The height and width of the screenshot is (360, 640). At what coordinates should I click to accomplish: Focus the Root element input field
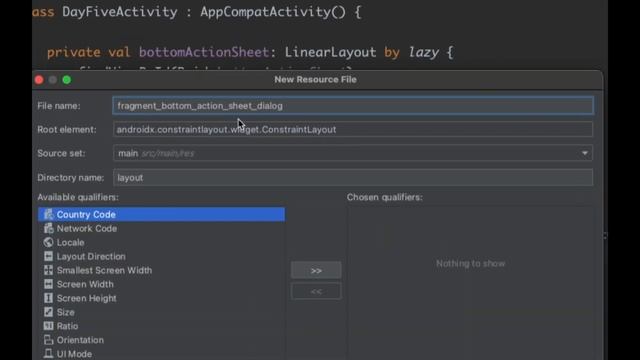[x=353, y=129]
